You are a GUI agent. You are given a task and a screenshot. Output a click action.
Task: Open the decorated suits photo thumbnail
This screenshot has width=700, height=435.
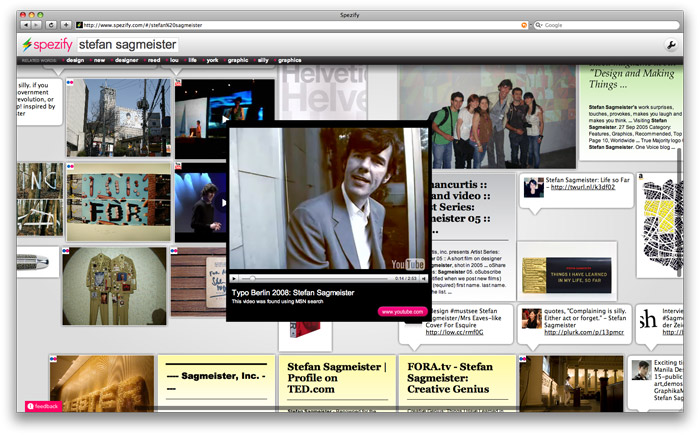114,286
